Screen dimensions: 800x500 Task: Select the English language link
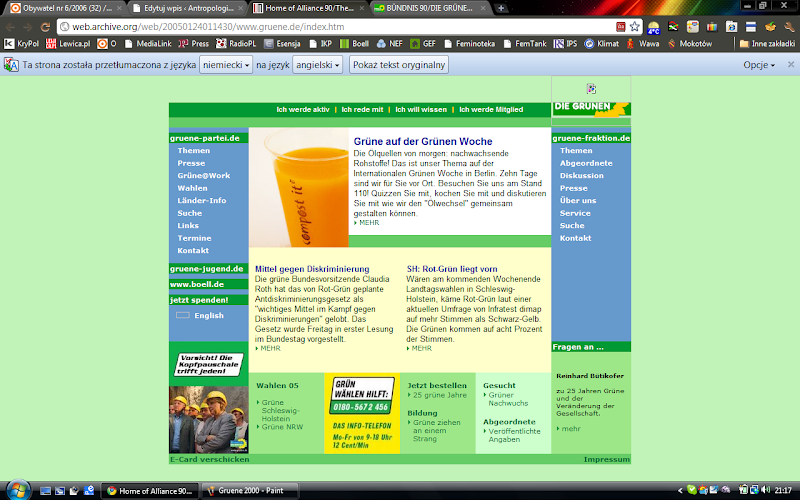coord(209,315)
